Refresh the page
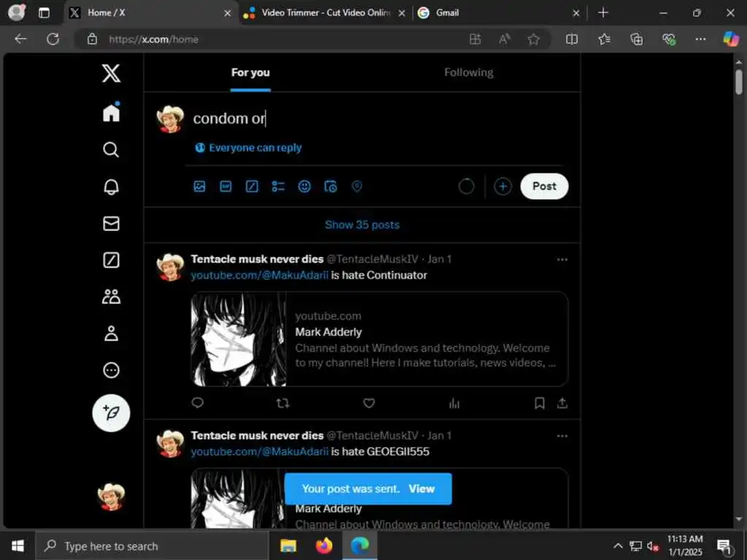The height and width of the screenshot is (560, 747). [53, 39]
